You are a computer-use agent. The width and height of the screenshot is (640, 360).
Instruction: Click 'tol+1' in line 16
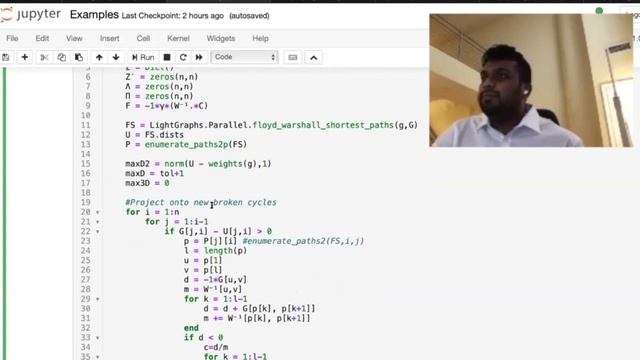click(171, 173)
